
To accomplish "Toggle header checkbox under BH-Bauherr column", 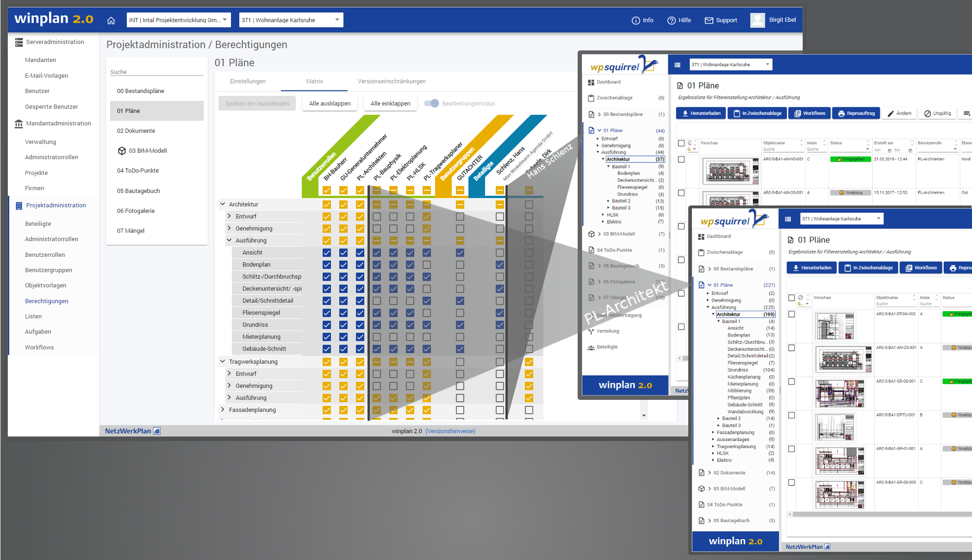I will (x=327, y=190).
